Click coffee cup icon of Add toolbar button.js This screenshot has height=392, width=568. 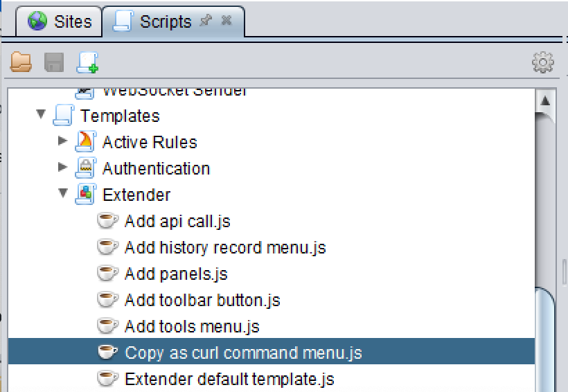(107, 300)
